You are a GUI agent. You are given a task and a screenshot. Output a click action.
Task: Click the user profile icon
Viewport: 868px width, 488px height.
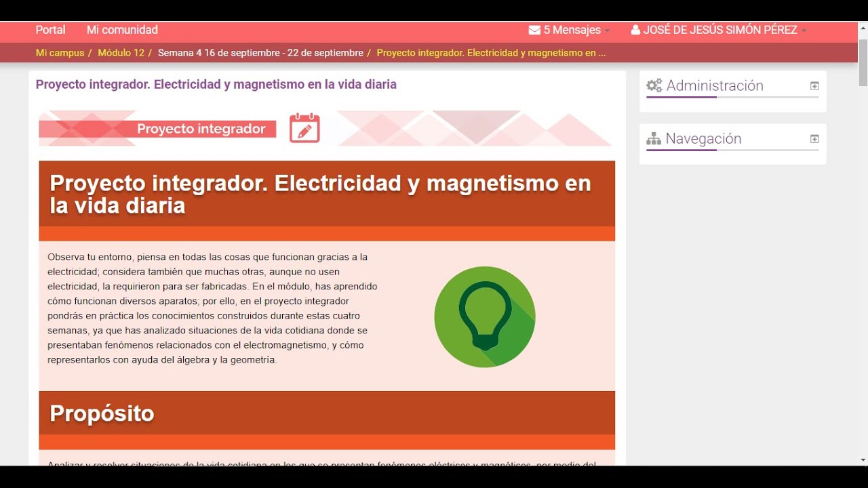coord(635,30)
